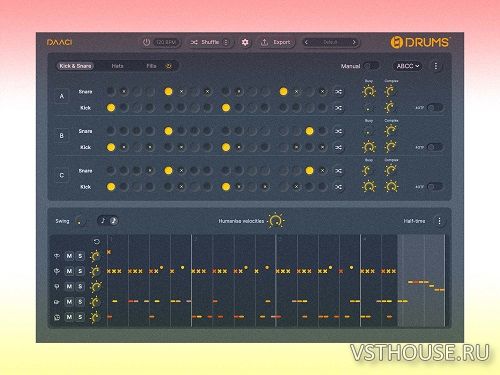
Task: Shuffle the section C Kick row
Action: [338, 187]
